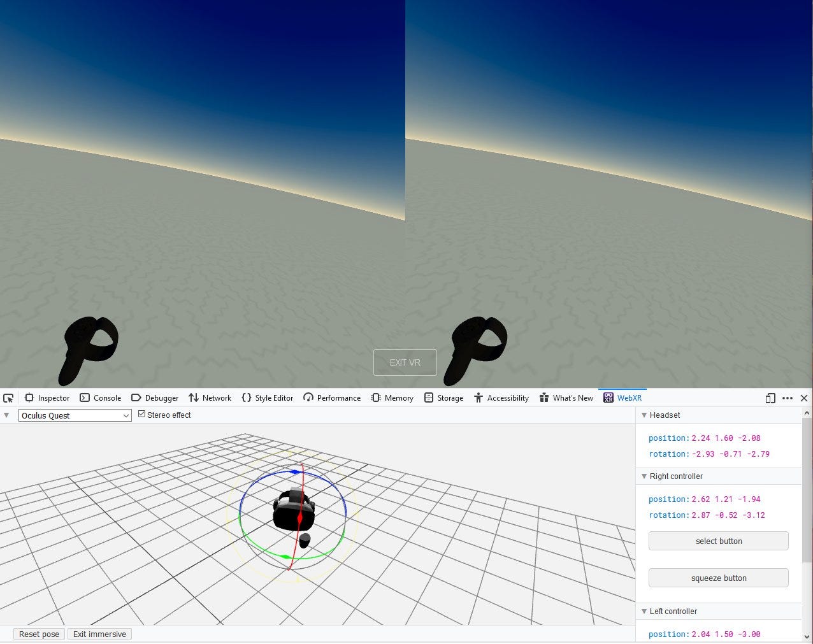Enable the Stereo effect checkbox

click(x=141, y=413)
